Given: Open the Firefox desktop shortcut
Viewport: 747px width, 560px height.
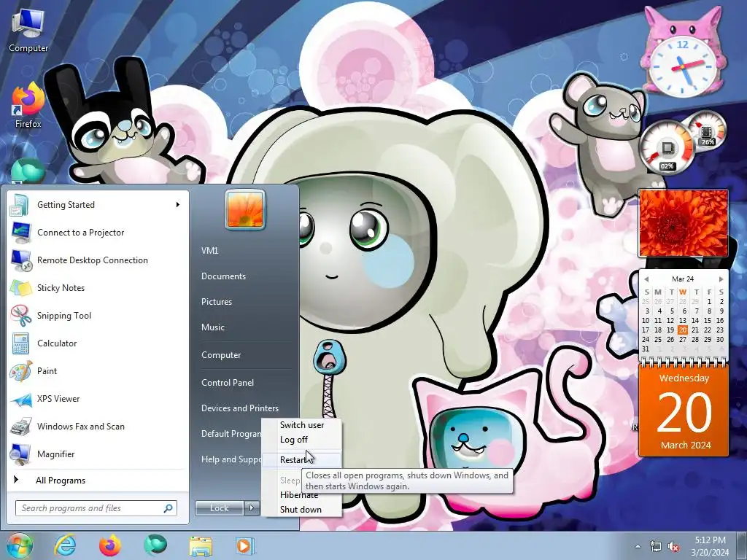Looking at the screenshot, I should click(28, 106).
